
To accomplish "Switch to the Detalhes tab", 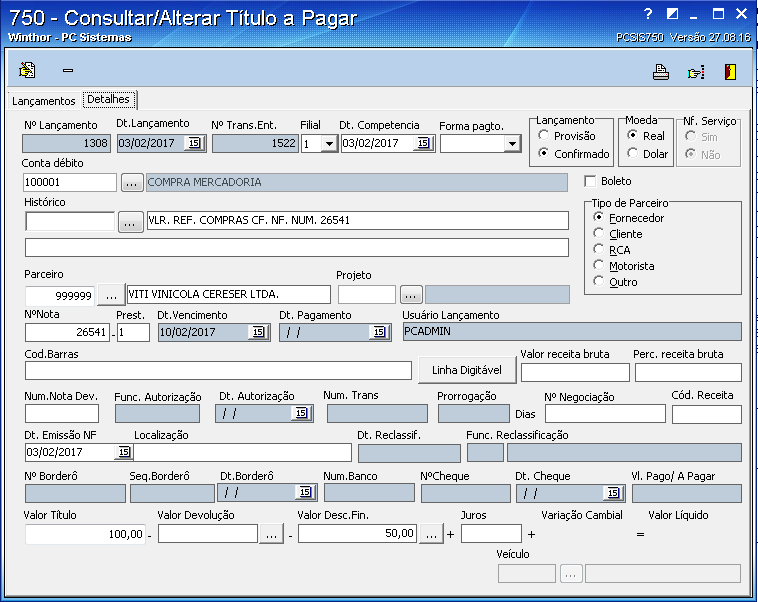I will pyautogui.click(x=109, y=99).
